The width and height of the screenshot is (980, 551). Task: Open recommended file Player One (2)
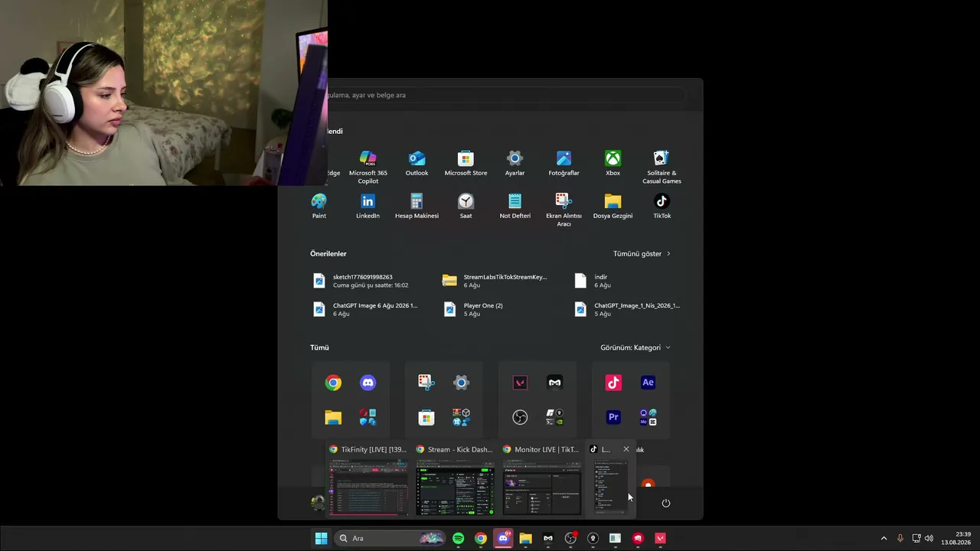[495, 309]
